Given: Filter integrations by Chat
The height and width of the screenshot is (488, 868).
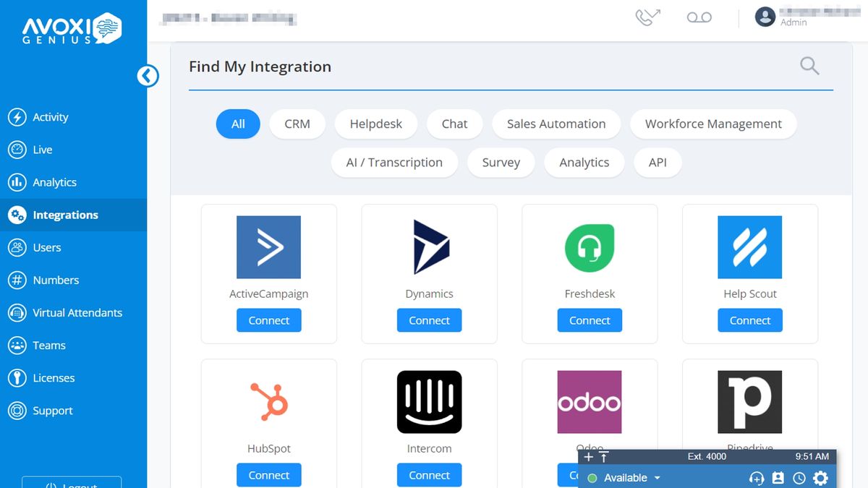Looking at the screenshot, I should pos(455,124).
